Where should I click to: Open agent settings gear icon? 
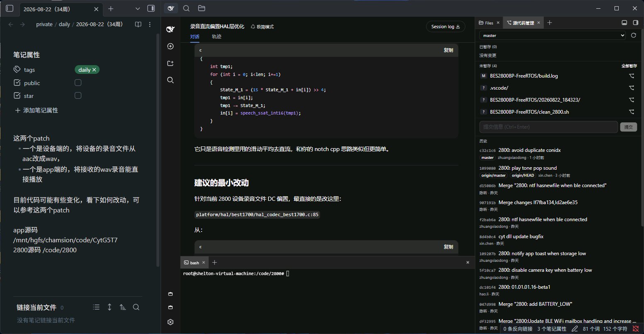tap(170, 322)
